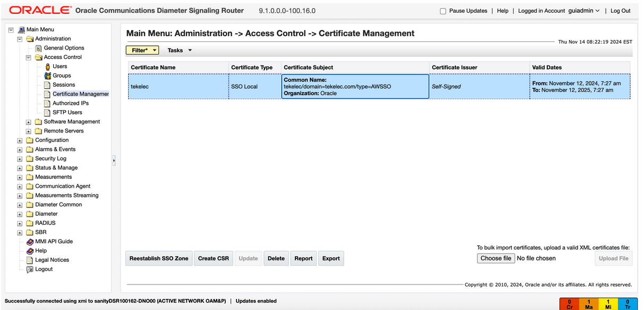Click the Diameter Common folder icon
Image resolution: width=644 pixels, height=310 pixels.
point(30,205)
